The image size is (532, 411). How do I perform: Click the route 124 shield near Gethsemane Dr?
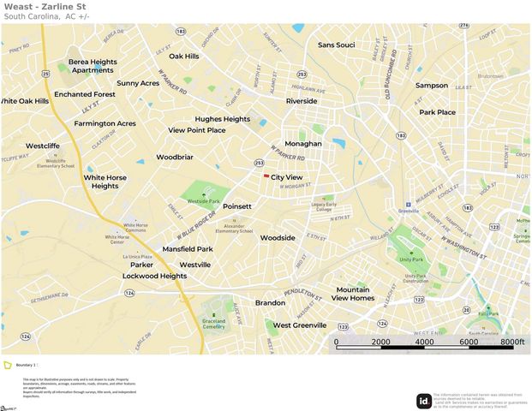coord(129,293)
